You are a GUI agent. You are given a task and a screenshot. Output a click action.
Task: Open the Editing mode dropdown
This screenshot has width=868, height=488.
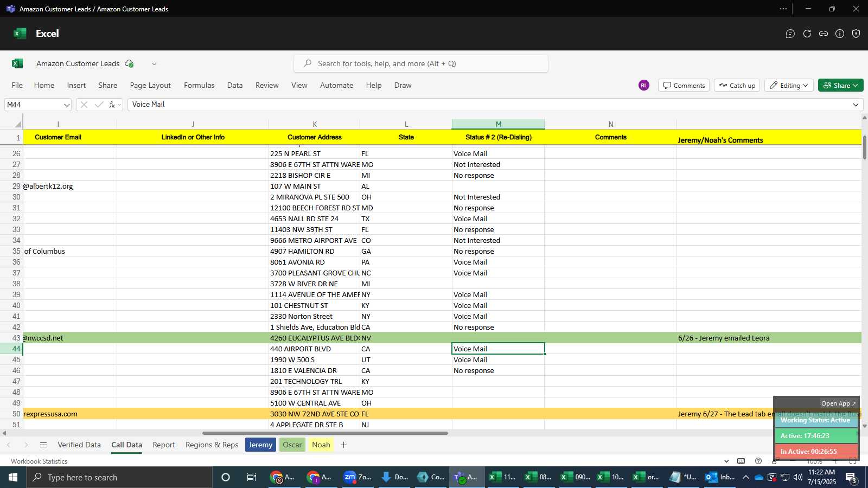click(x=789, y=86)
